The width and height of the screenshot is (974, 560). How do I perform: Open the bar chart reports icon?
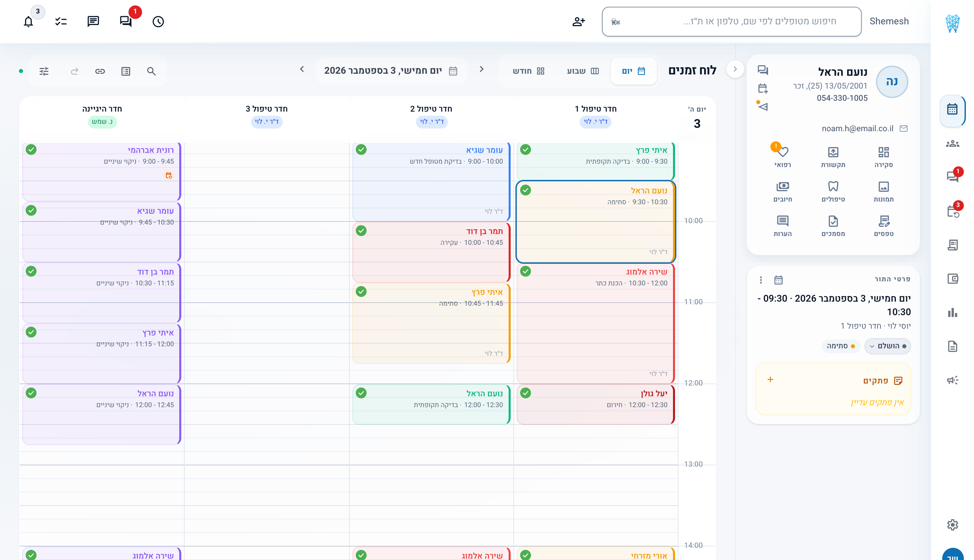[952, 312]
